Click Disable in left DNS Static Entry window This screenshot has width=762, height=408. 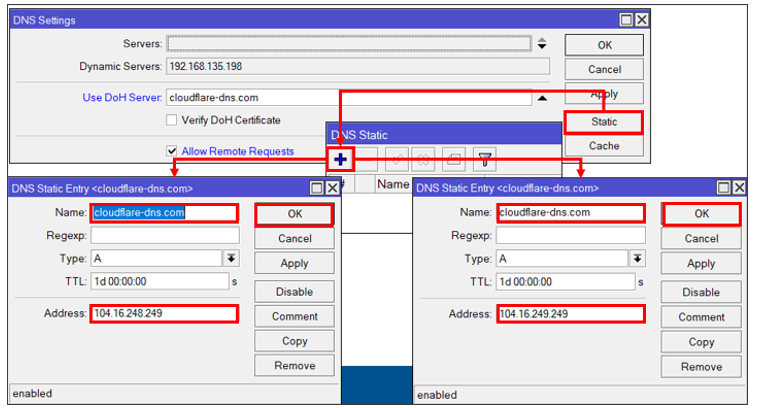tap(294, 292)
